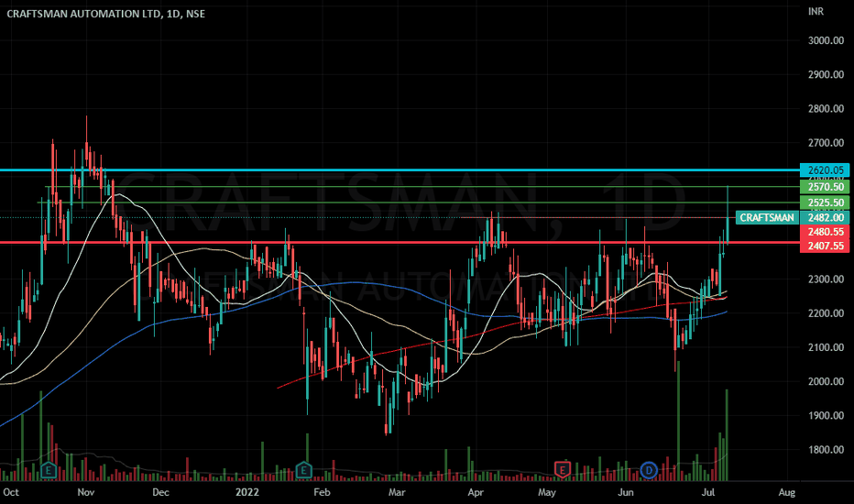Click the 1800.00 price axis label
The width and height of the screenshot is (854, 504).
click(x=826, y=450)
